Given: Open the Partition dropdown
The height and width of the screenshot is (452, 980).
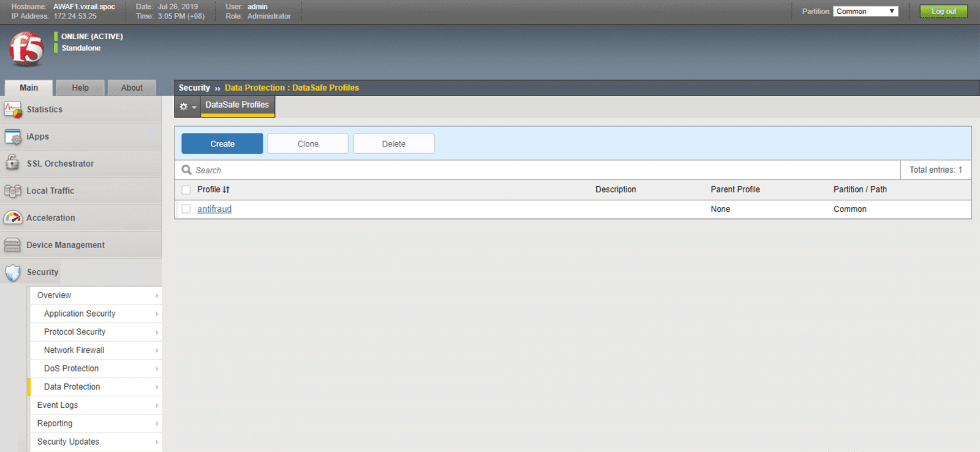Looking at the screenshot, I should pos(865,12).
